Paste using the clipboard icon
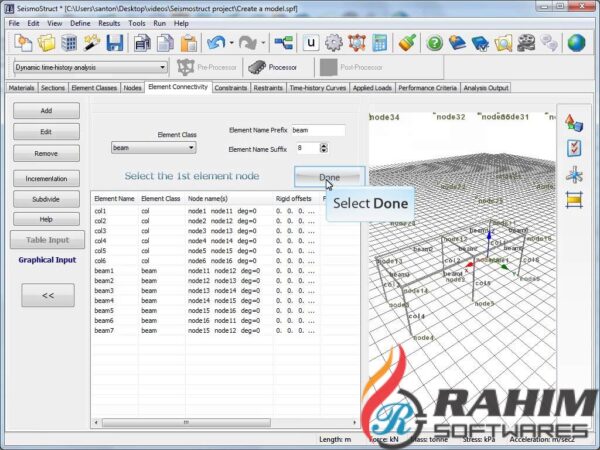This screenshot has height=450, width=600. (189, 43)
